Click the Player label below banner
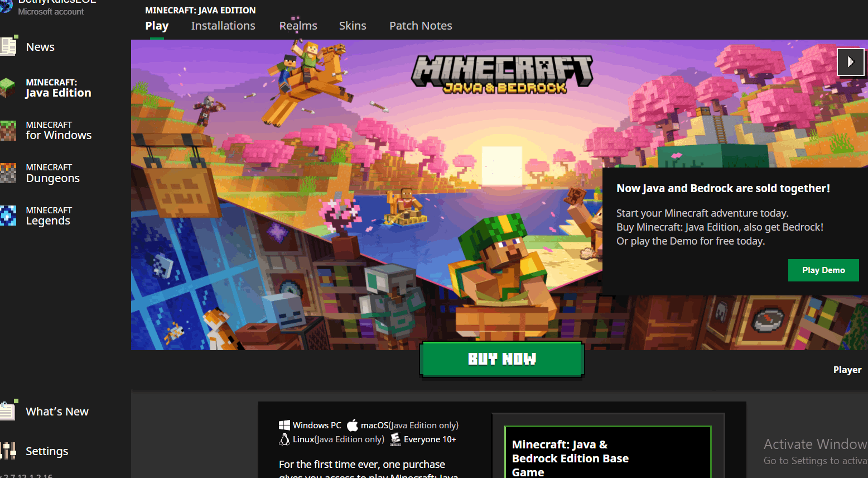This screenshot has width=868, height=478. pyautogui.click(x=847, y=370)
